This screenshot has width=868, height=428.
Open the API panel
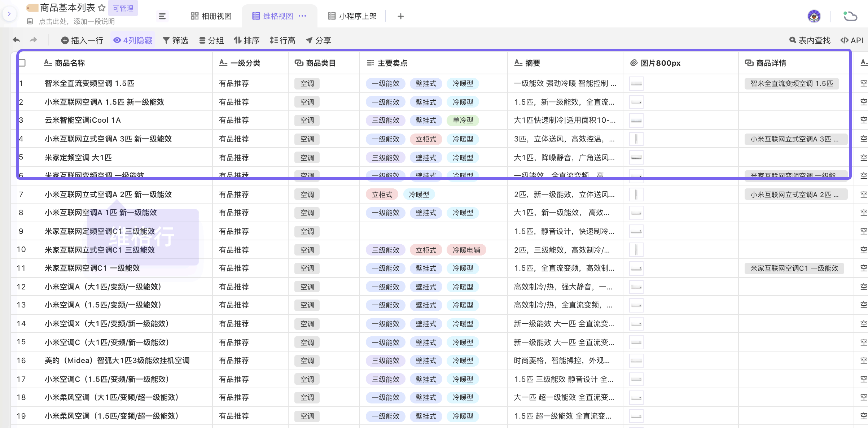pyautogui.click(x=852, y=40)
